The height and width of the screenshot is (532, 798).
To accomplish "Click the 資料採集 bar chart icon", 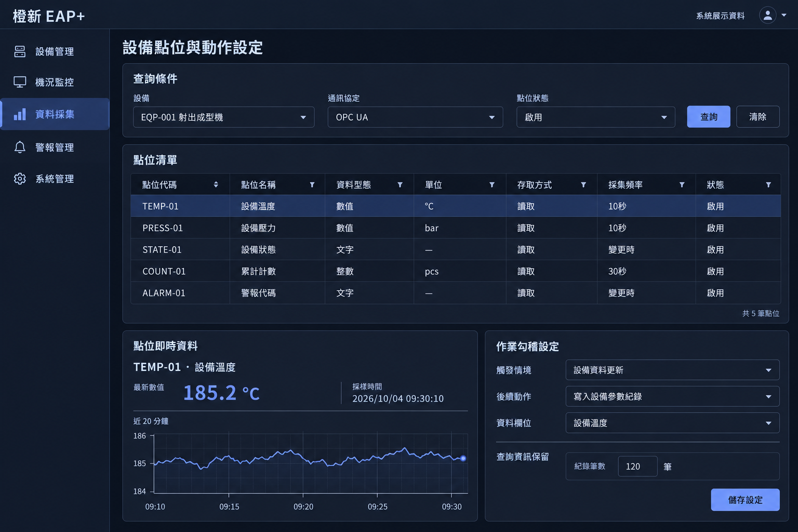I will coord(20,114).
